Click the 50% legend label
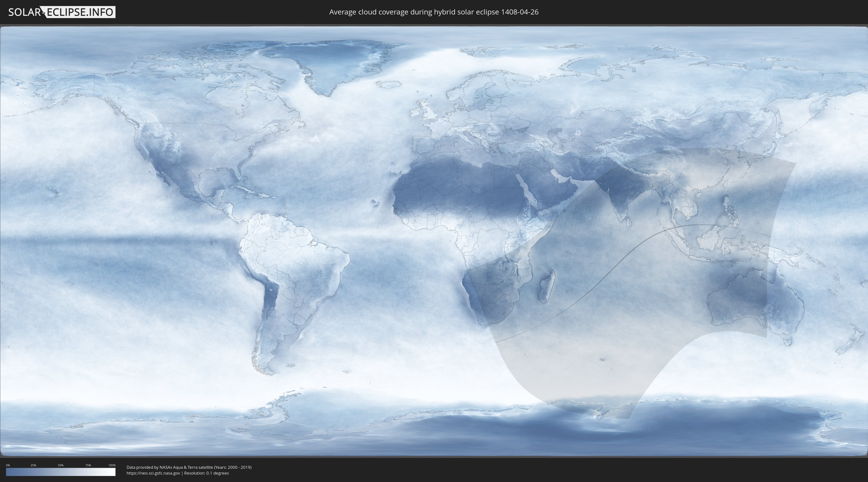Screen dimensions: 868x482 pyautogui.click(x=61, y=465)
